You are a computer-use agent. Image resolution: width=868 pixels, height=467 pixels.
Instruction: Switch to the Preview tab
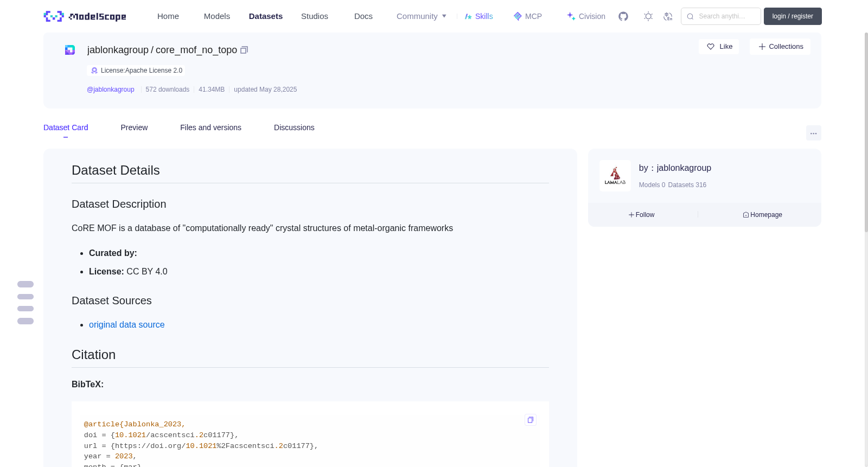[x=134, y=127]
